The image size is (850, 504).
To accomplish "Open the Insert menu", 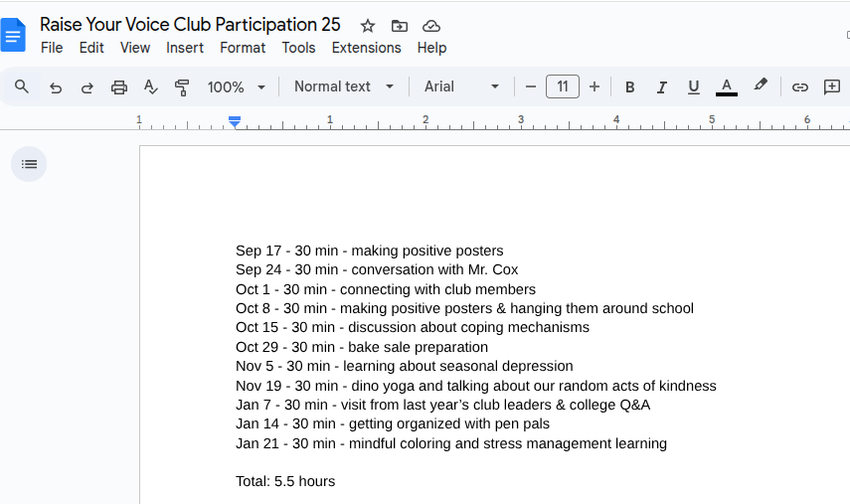I will click(185, 48).
